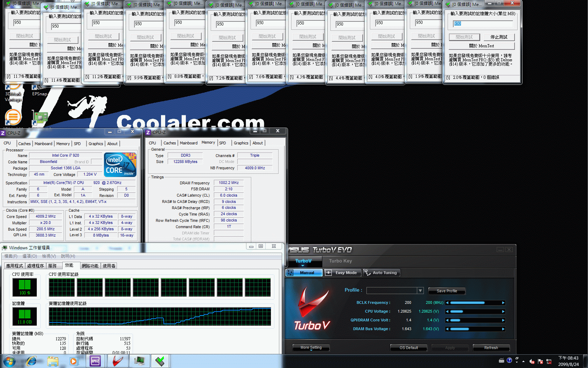Open Task Manager 檢視(V) menu

click(x=49, y=256)
